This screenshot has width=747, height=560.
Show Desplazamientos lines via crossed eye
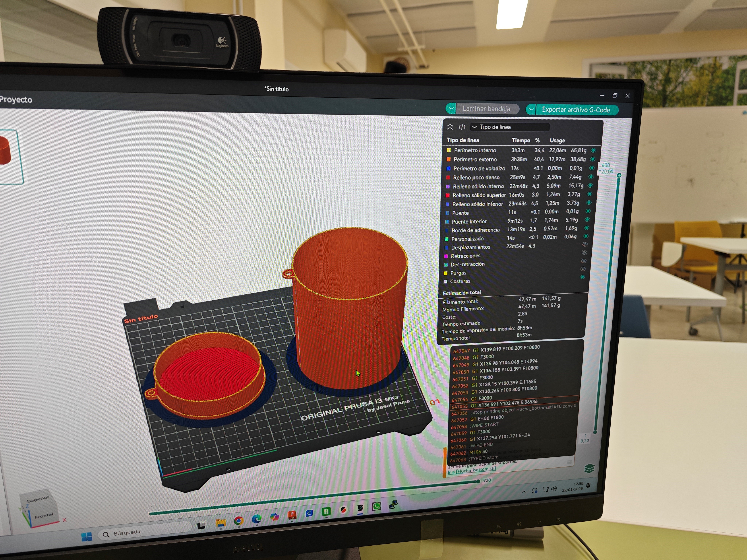pos(585,244)
